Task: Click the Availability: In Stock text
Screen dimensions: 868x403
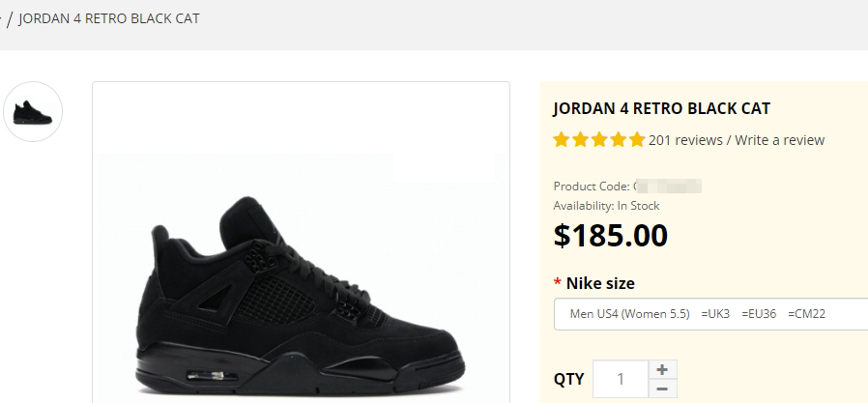Action: point(606,206)
